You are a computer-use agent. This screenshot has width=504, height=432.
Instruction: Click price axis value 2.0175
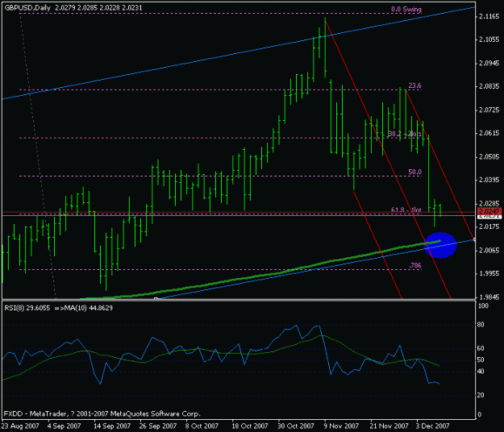point(489,226)
